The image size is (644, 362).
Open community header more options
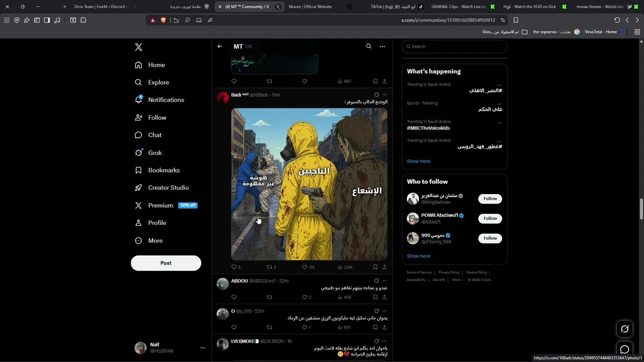pos(382,46)
